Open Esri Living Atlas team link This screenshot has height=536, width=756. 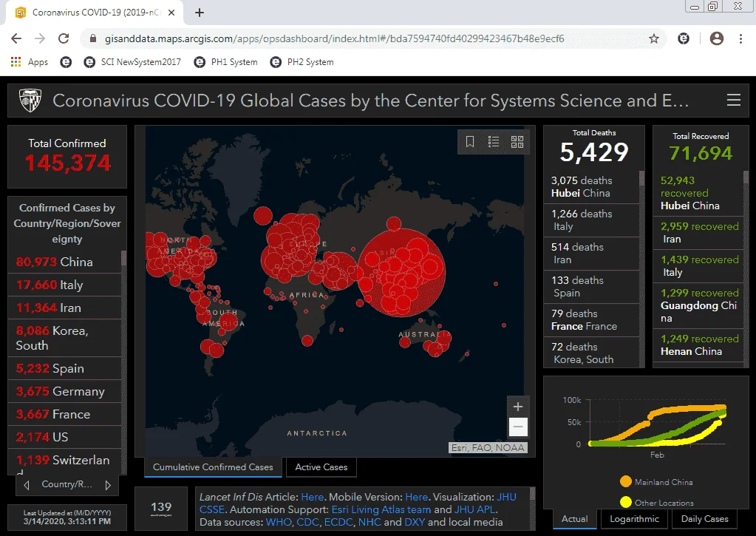pyautogui.click(x=381, y=509)
